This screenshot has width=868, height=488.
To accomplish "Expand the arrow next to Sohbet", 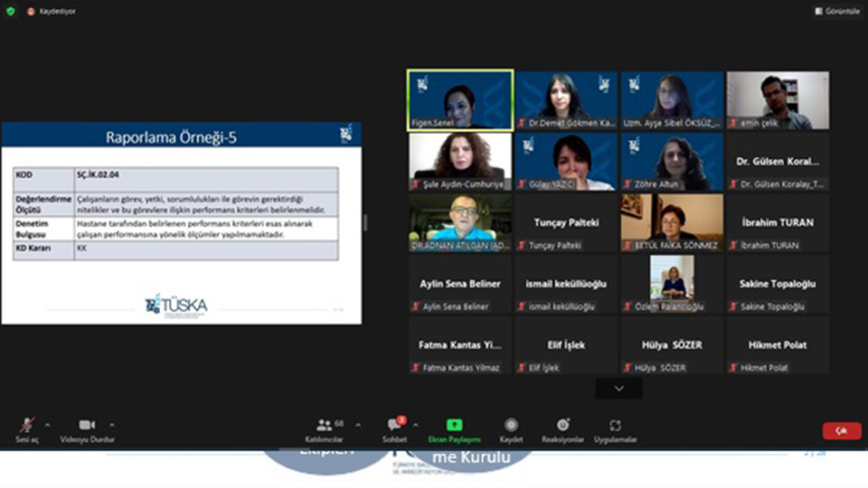I will point(415,424).
